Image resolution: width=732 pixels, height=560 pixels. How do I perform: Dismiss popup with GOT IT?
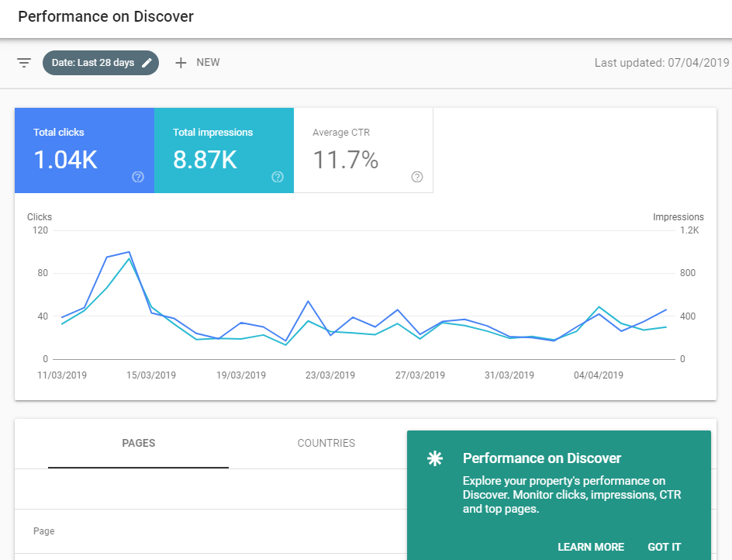pos(665,547)
